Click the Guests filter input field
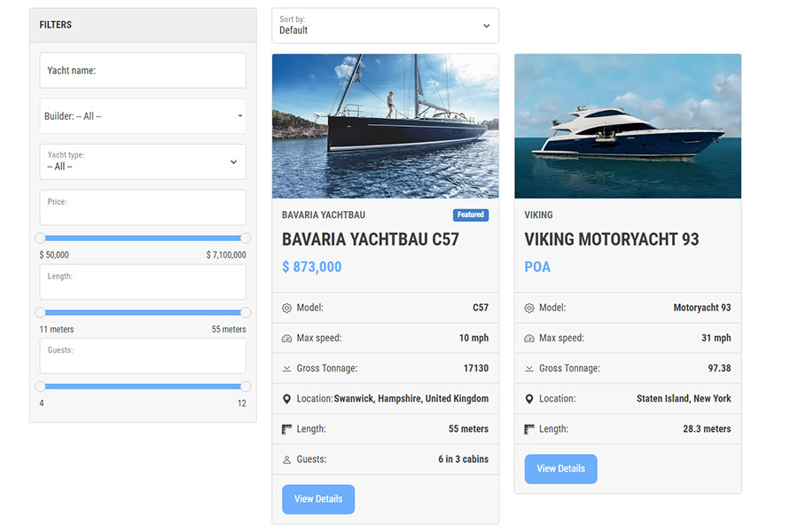The width and height of the screenshot is (798, 532). [143, 356]
